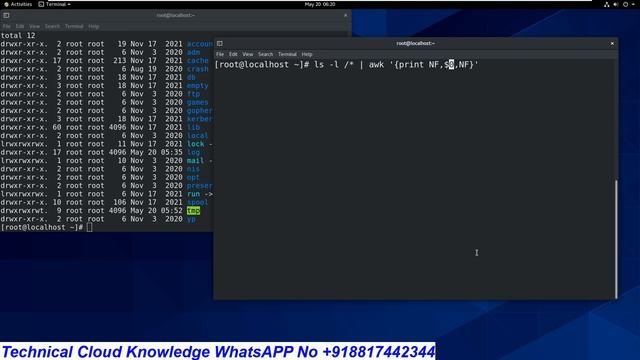Open File menu in the front terminal

[x=220, y=54]
